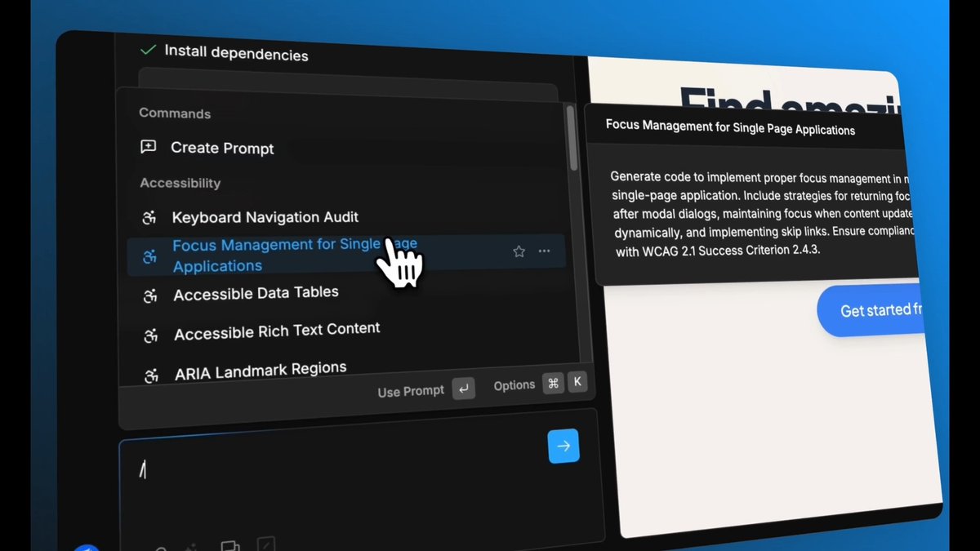Viewport: 980px width, 551px height.
Task: Click the green checkmark next to Install dependencies
Action: 148,50
